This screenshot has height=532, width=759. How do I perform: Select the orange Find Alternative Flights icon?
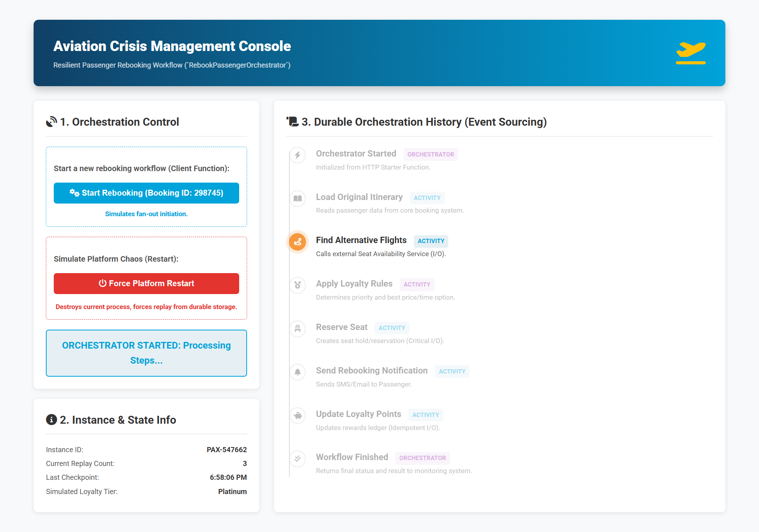point(298,242)
